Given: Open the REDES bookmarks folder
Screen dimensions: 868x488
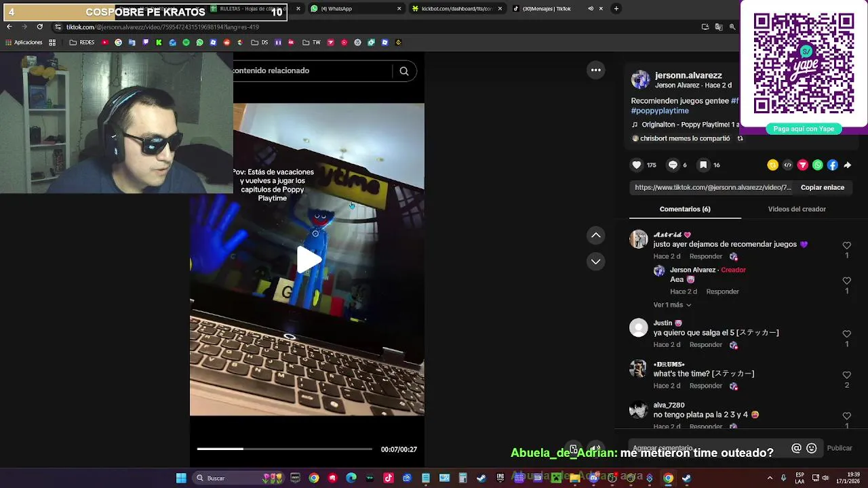Looking at the screenshot, I should pyautogui.click(x=82, y=43).
